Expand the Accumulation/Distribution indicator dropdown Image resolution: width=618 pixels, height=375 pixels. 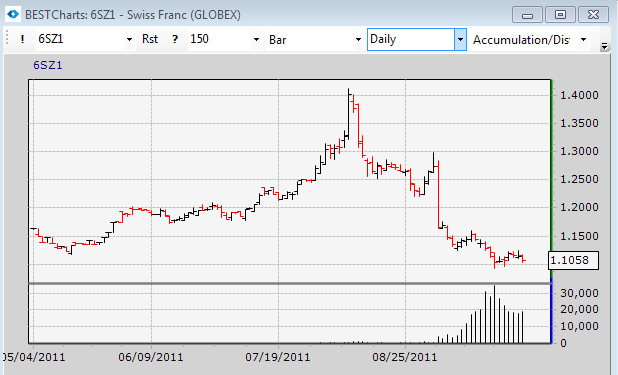click(x=583, y=39)
